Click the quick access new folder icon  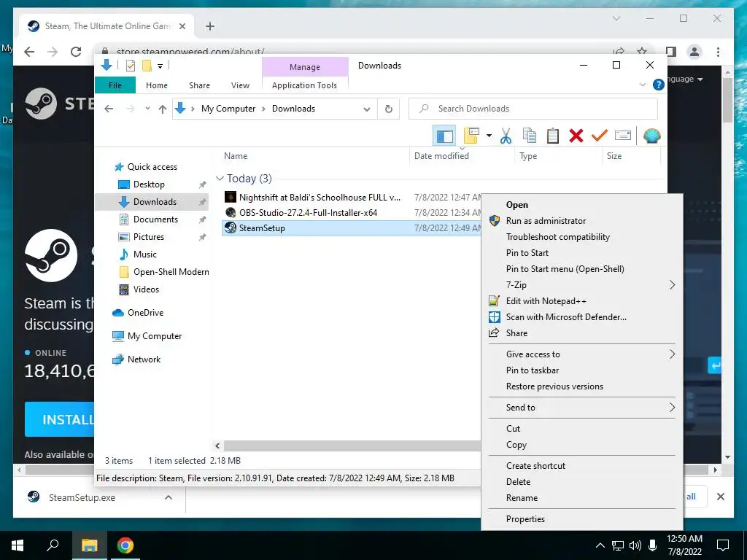[147, 66]
